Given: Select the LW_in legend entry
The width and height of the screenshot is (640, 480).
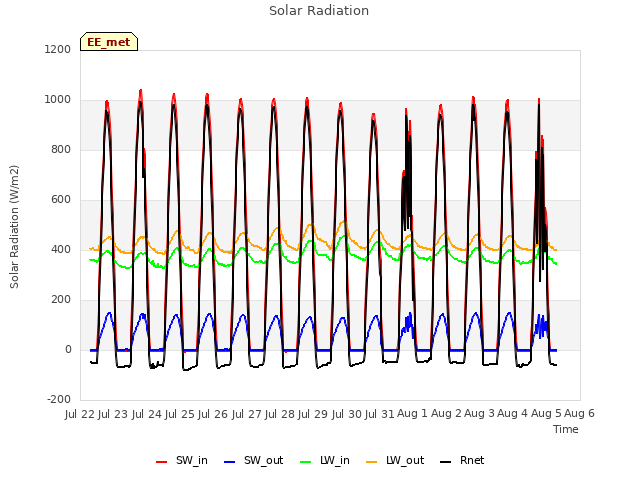Looking at the screenshot, I should pos(325,461).
